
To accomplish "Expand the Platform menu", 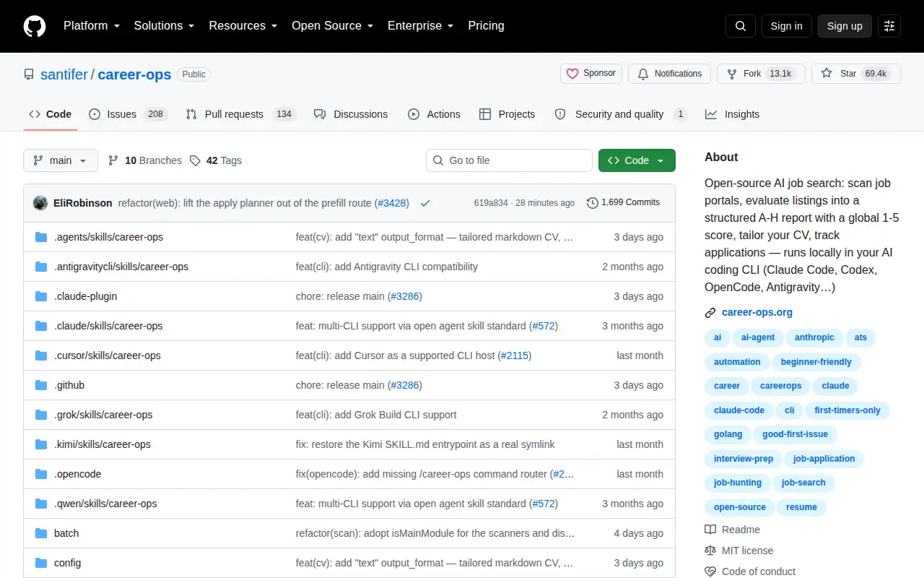I will pos(91,25).
